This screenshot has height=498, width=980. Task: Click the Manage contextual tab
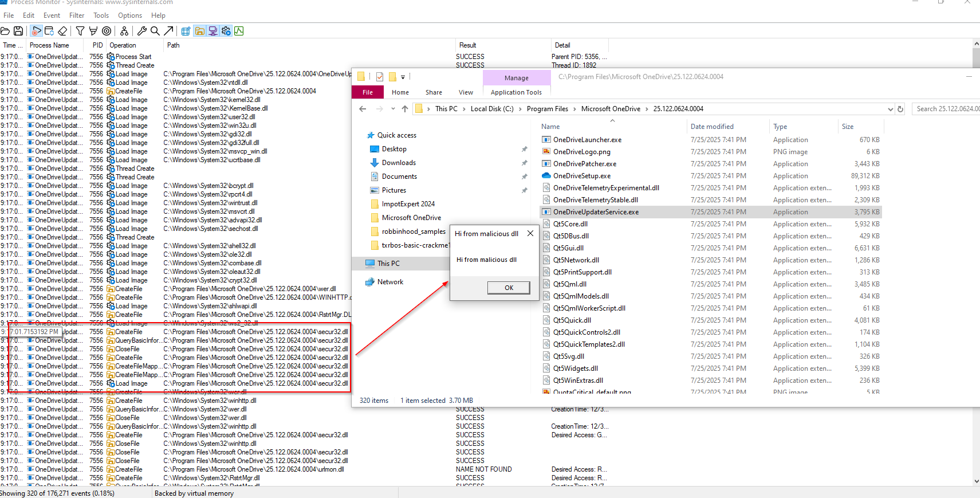(517, 78)
